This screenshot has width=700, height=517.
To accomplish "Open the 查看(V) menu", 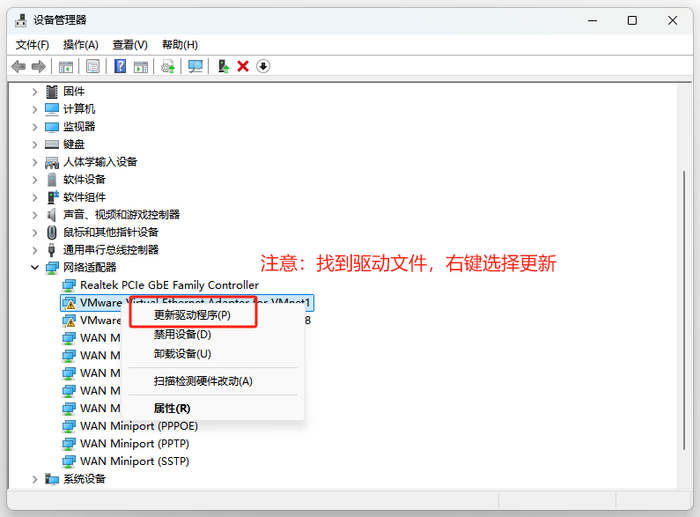I will click(130, 45).
